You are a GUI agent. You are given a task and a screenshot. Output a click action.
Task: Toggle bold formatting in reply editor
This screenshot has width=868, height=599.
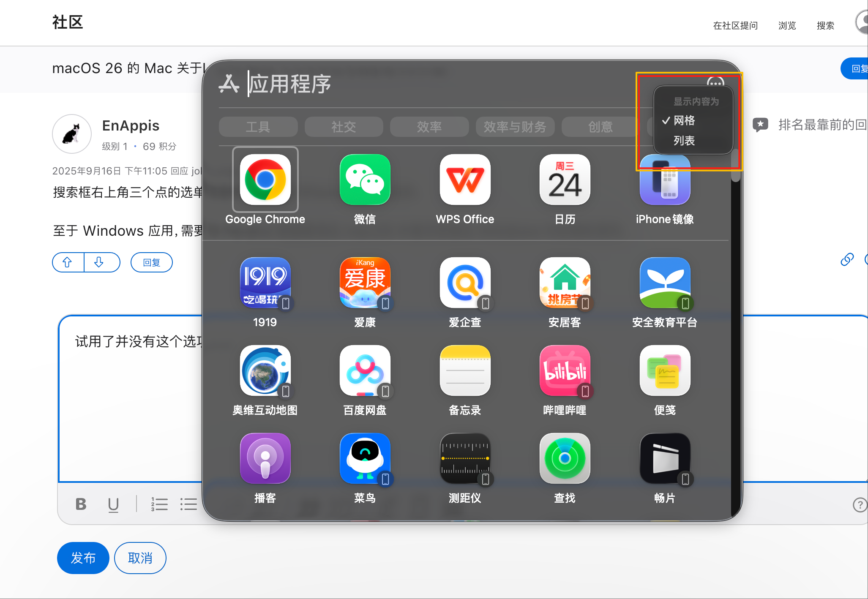pos(81,504)
